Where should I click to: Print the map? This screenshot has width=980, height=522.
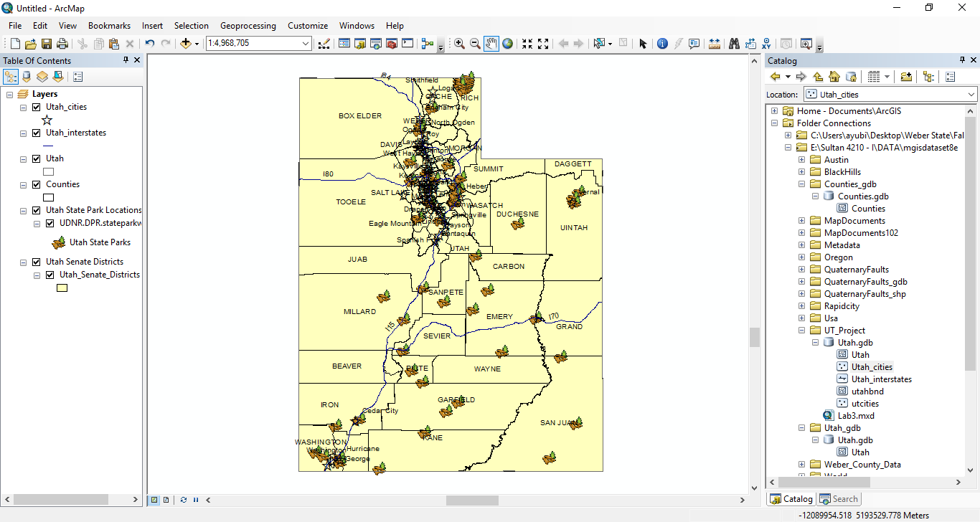coord(62,44)
